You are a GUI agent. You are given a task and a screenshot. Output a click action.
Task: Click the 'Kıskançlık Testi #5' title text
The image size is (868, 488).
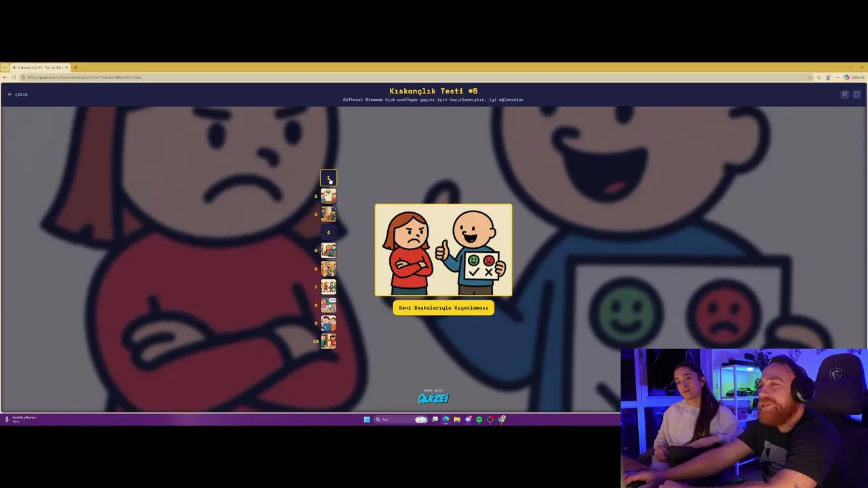coord(433,91)
